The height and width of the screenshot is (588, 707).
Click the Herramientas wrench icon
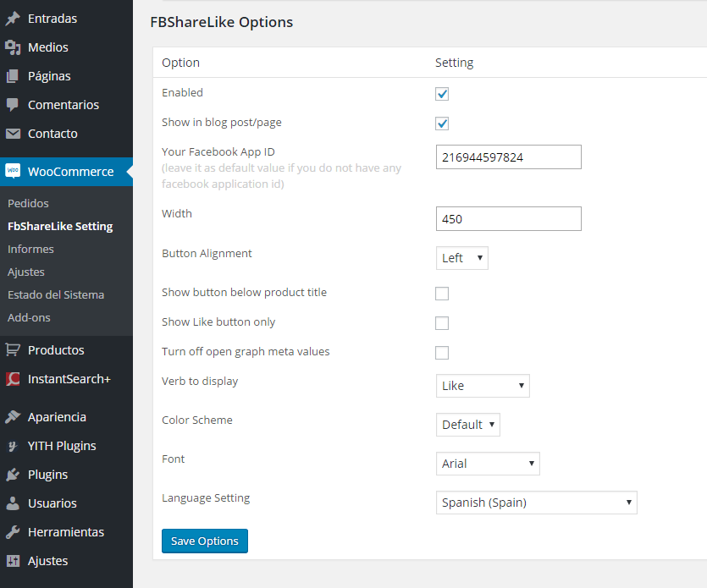tap(13, 532)
